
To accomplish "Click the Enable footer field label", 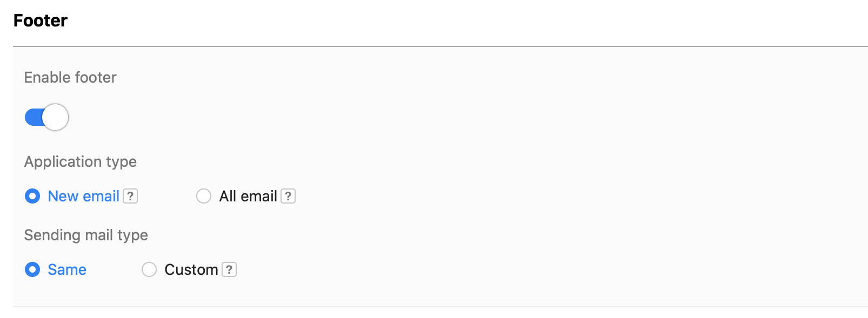I will click(70, 78).
